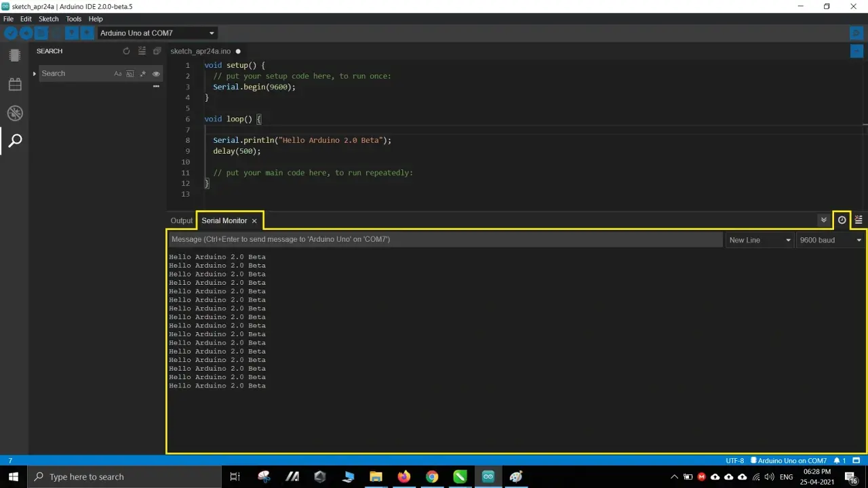This screenshot has width=868, height=488.
Task: Open the 9600 baud rate dropdown
Action: coord(831,240)
